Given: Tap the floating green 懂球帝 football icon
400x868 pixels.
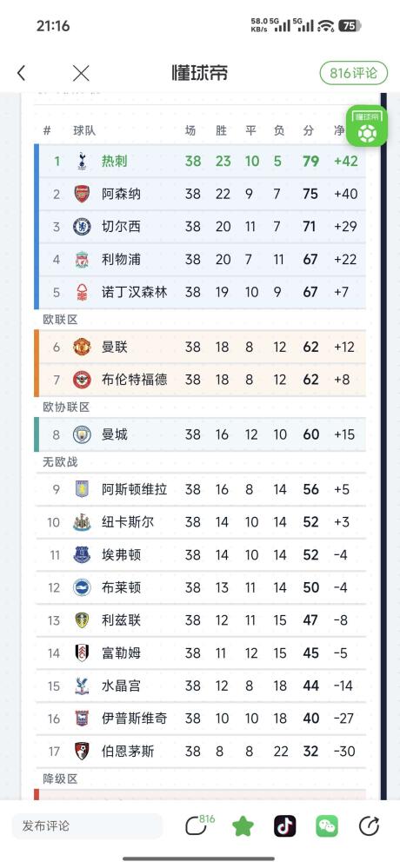Looking at the screenshot, I should [365, 126].
